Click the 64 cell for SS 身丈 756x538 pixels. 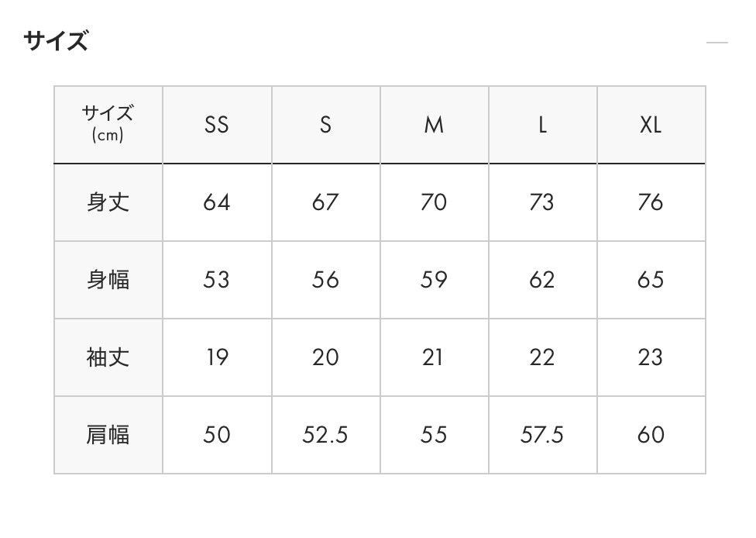217,202
